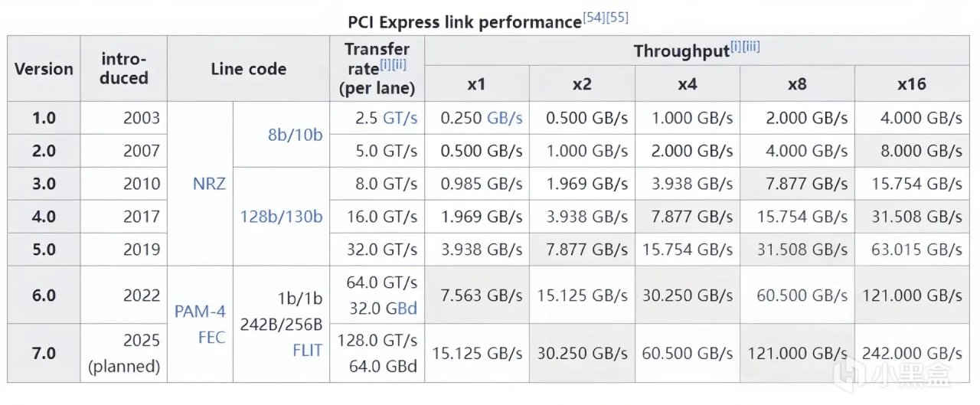Viewport: 980px width, 405px height.
Task: Select the 2025 (planned) cell
Action: [123, 353]
